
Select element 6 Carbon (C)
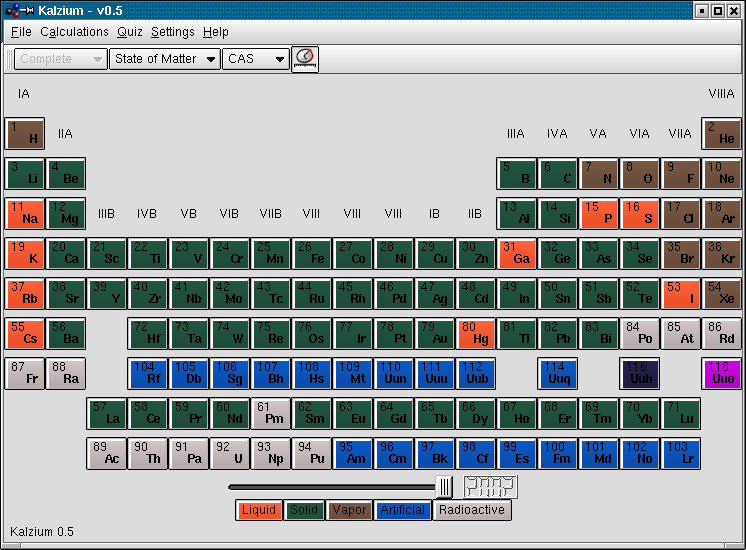(557, 173)
